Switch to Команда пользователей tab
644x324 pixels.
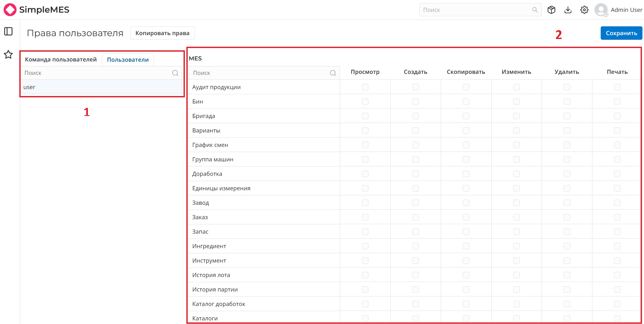click(61, 60)
